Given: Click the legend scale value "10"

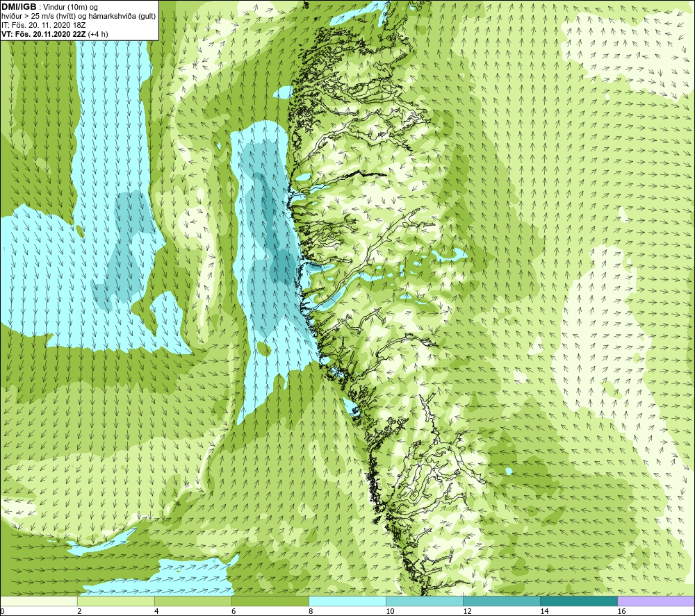Looking at the screenshot, I should pyautogui.click(x=390, y=611).
